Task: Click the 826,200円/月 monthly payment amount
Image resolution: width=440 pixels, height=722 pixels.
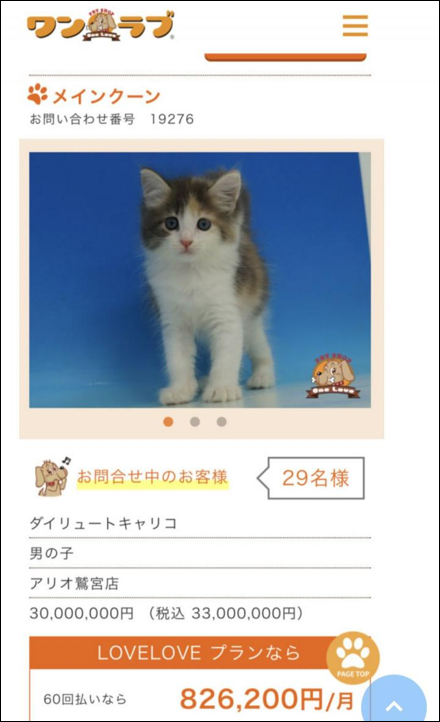Action: pos(266,699)
